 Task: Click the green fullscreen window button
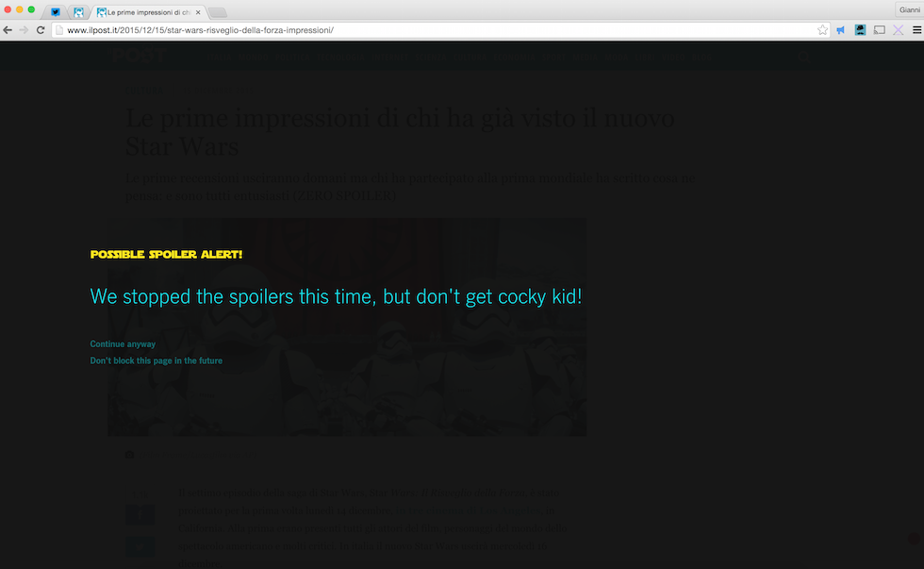(32, 9)
